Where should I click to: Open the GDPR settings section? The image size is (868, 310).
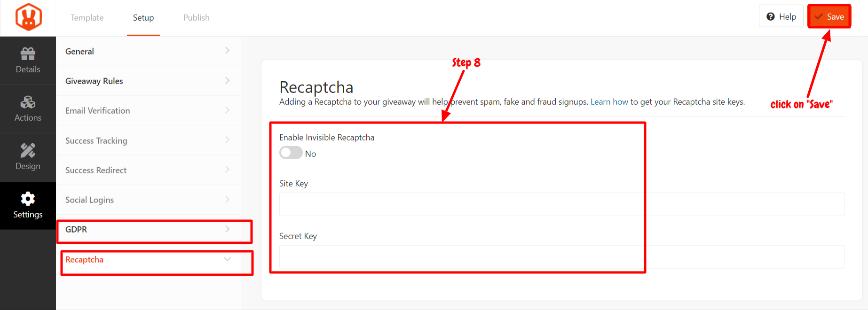[x=148, y=229]
